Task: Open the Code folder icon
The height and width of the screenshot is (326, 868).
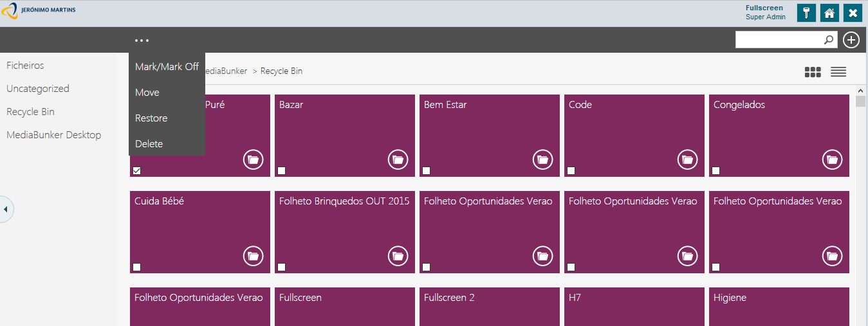Action: (688, 159)
